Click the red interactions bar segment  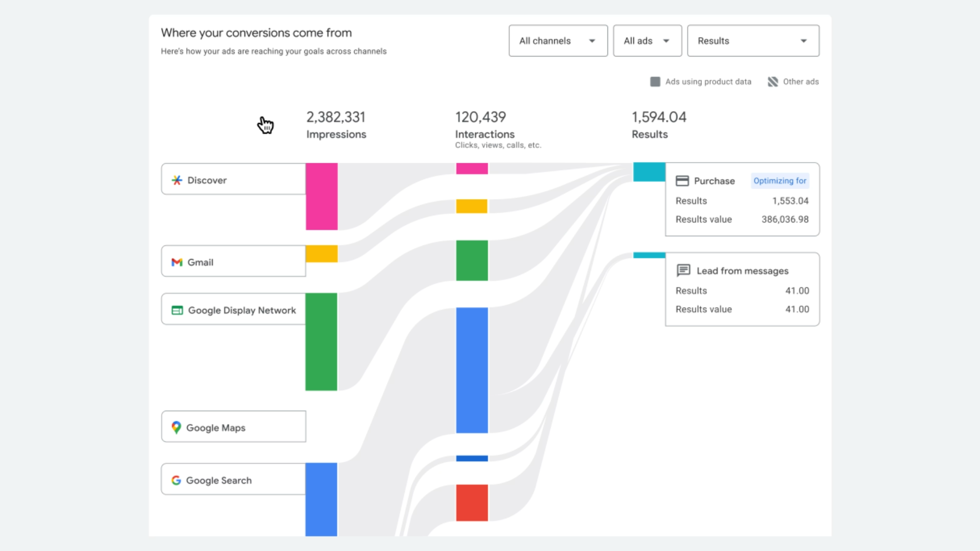coord(472,503)
